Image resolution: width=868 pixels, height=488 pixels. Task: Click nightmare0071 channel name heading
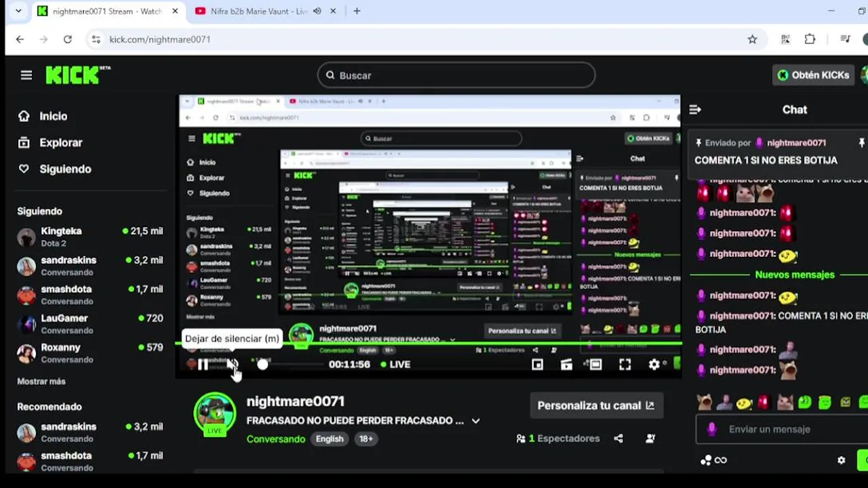296,401
